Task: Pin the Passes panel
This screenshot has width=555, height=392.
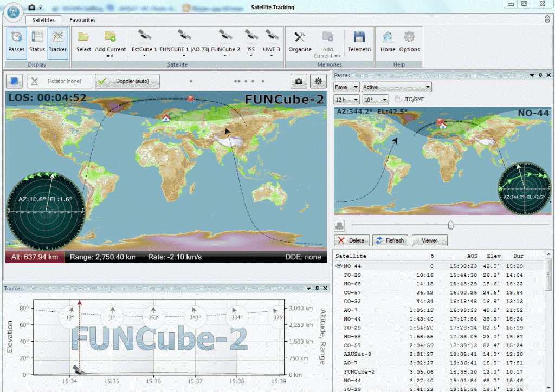Action: [x=540, y=75]
